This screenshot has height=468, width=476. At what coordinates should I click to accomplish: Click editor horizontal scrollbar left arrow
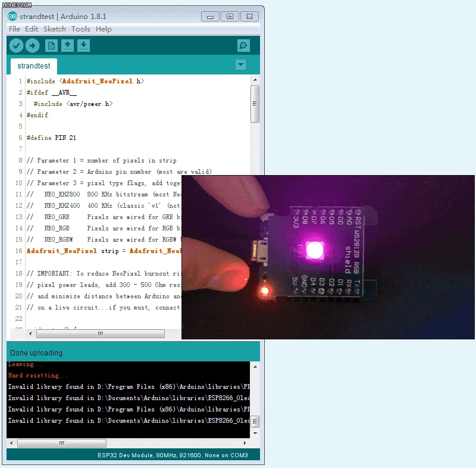tap(30, 334)
